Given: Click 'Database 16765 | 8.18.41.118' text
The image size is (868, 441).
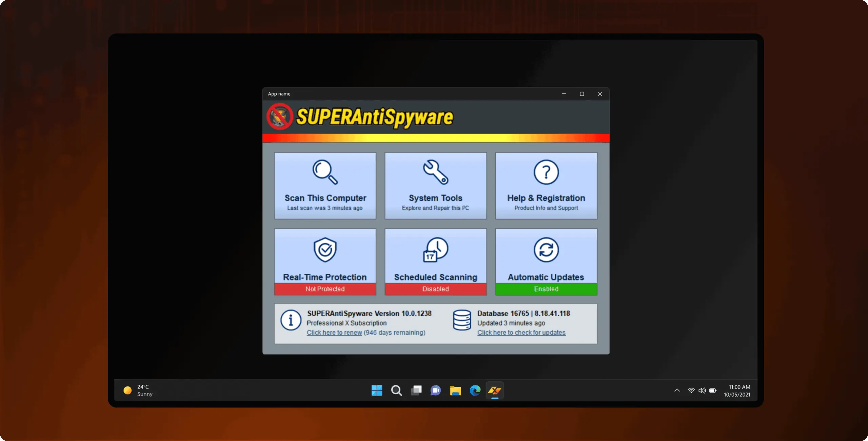Looking at the screenshot, I should coord(524,313).
